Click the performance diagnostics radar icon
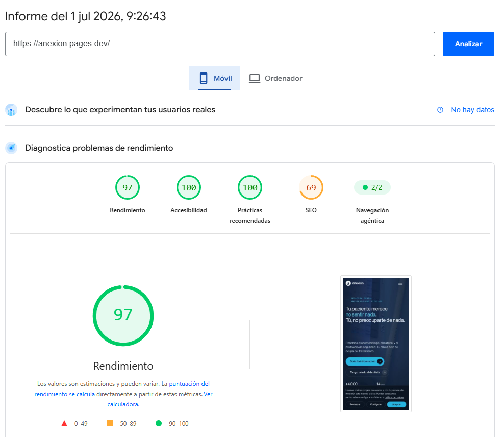504x437 pixels. coord(11,148)
